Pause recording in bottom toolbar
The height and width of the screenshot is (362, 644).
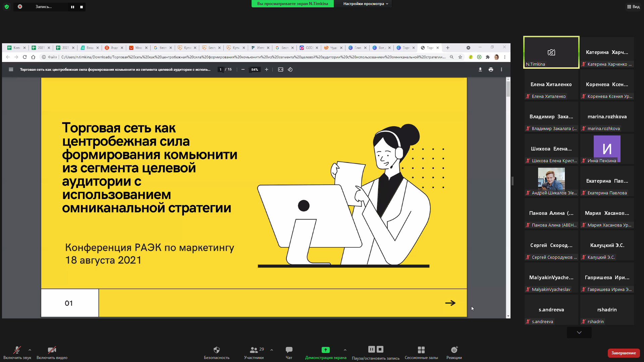tap(371, 349)
